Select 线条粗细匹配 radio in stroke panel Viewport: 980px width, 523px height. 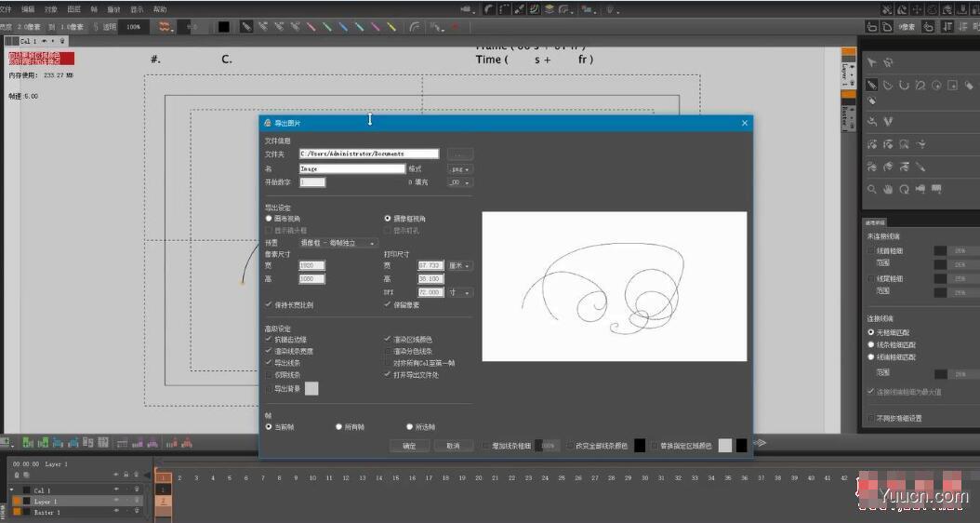point(870,344)
